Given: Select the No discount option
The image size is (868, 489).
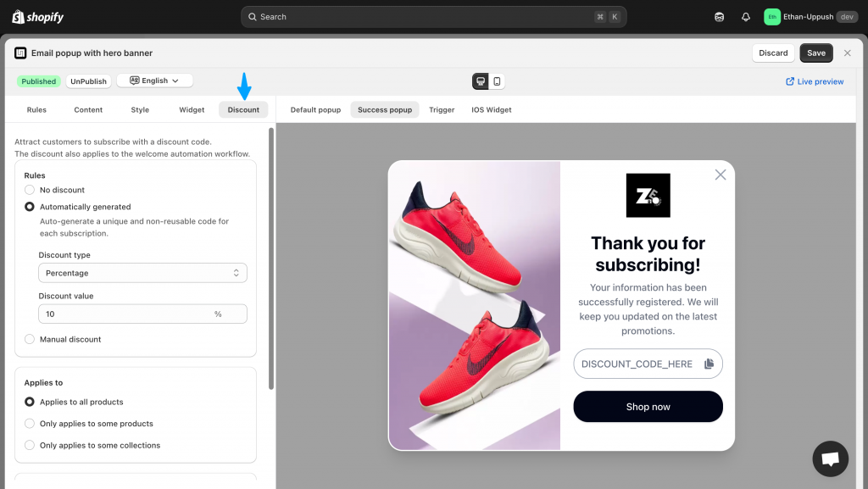Looking at the screenshot, I should tap(30, 190).
